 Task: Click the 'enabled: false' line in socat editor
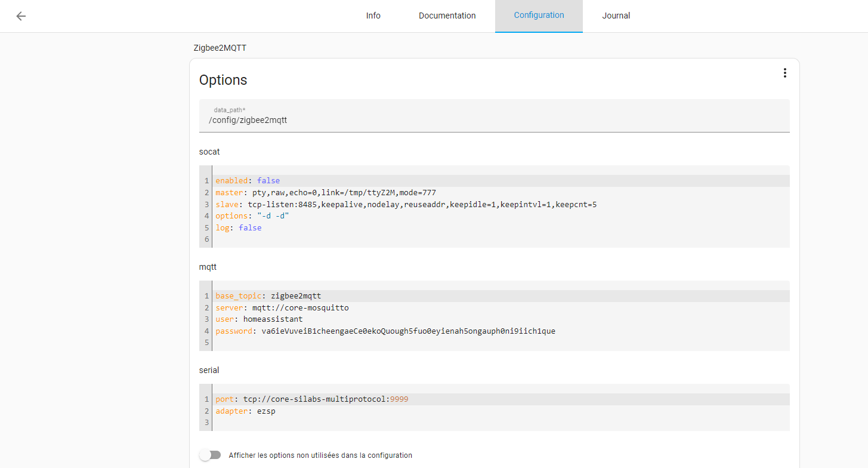[248, 181]
